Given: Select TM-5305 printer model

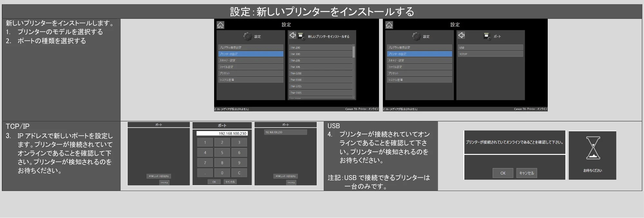Looking at the screenshot, I should pos(321,92).
